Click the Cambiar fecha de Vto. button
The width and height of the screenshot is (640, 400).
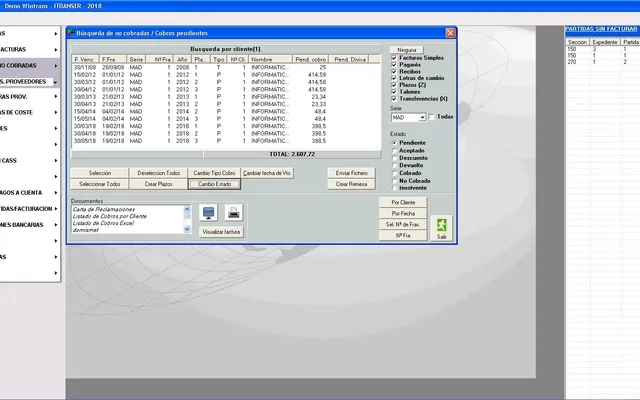coord(267,173)
